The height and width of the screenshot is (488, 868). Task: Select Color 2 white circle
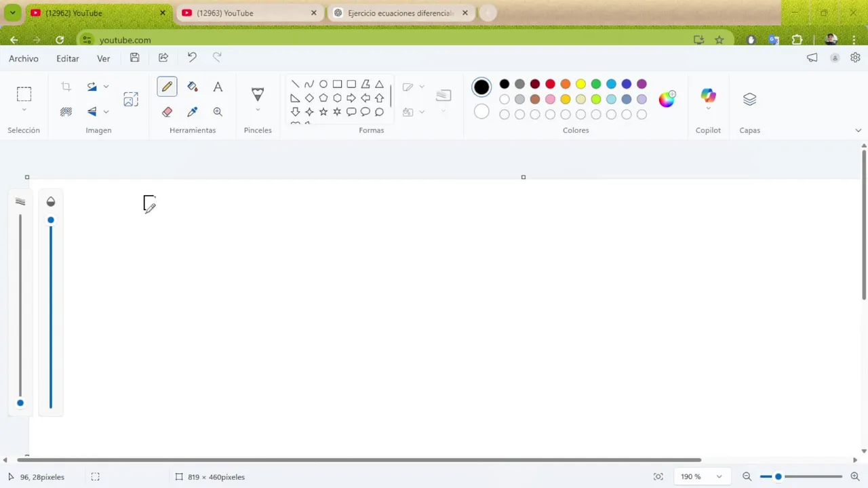tap(481, 112)
